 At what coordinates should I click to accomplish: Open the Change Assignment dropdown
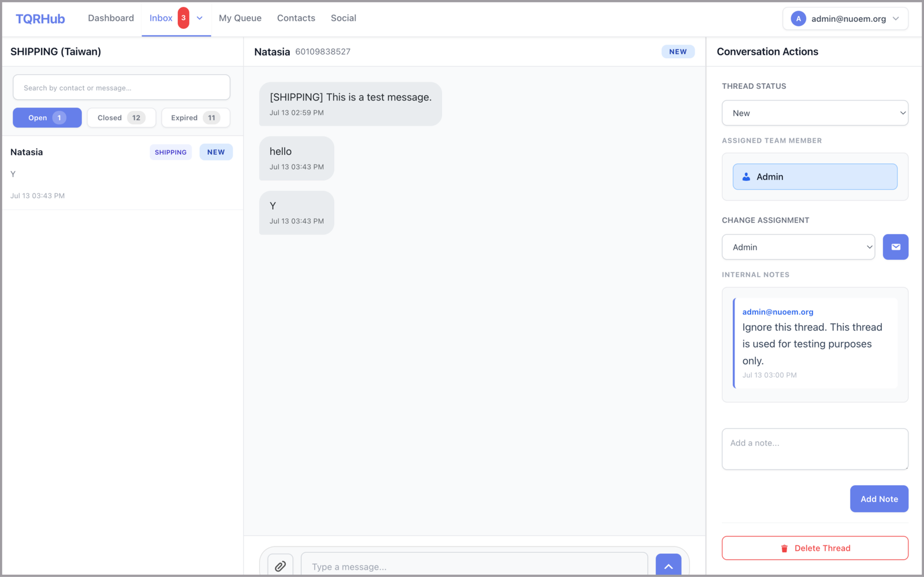(x=798, y=247)
